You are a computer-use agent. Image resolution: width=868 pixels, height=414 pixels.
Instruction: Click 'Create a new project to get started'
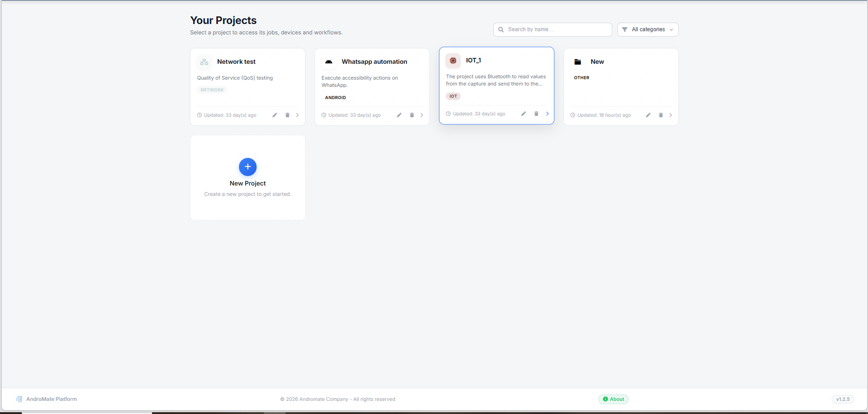pos(248,194)
